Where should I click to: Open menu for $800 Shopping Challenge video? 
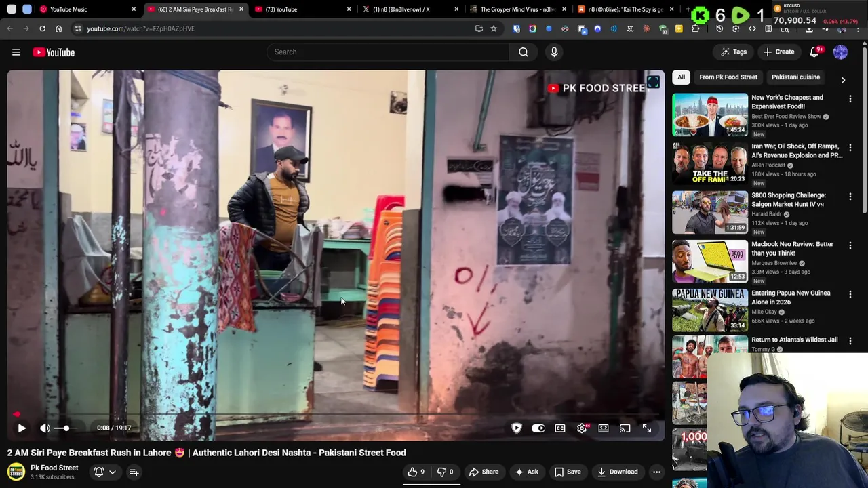click(850, 197)
